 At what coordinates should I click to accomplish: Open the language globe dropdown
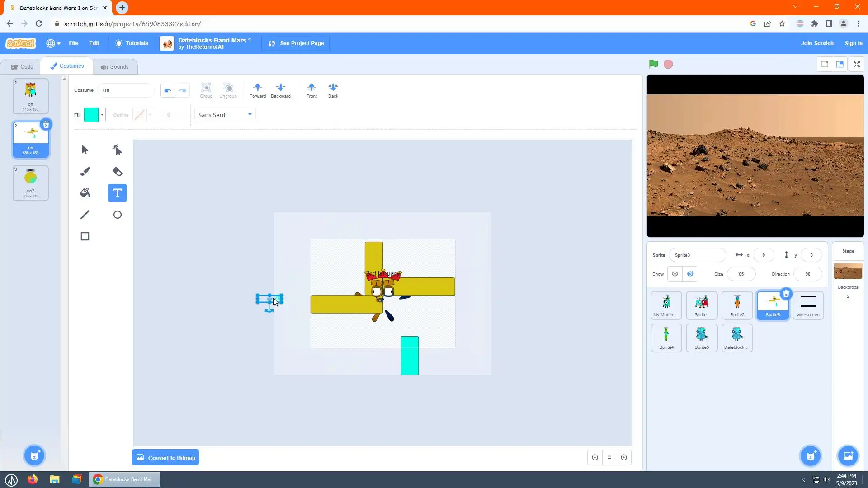click(x=53, y=43)
